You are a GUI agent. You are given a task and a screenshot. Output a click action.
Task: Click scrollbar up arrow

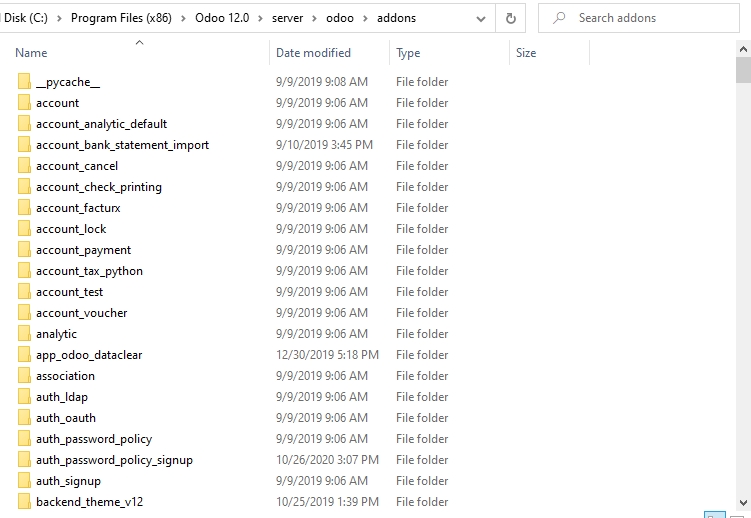click(x=743, y=49)
